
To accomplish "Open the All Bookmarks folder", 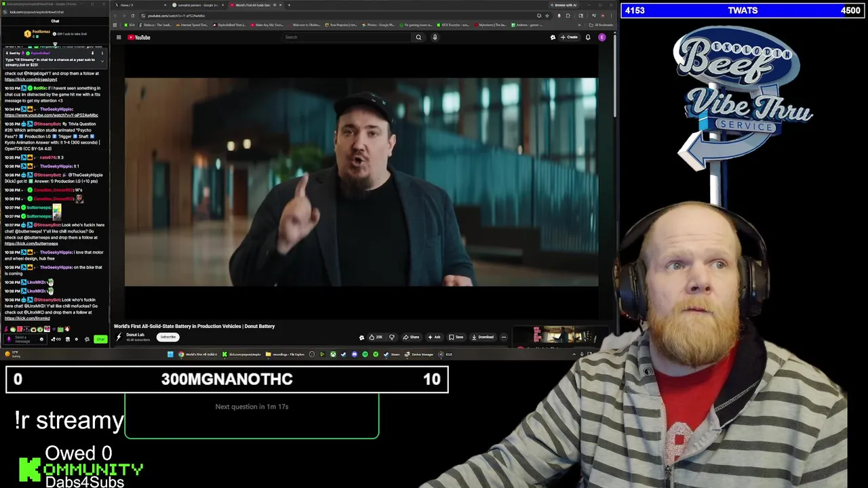I will (601, 25).
